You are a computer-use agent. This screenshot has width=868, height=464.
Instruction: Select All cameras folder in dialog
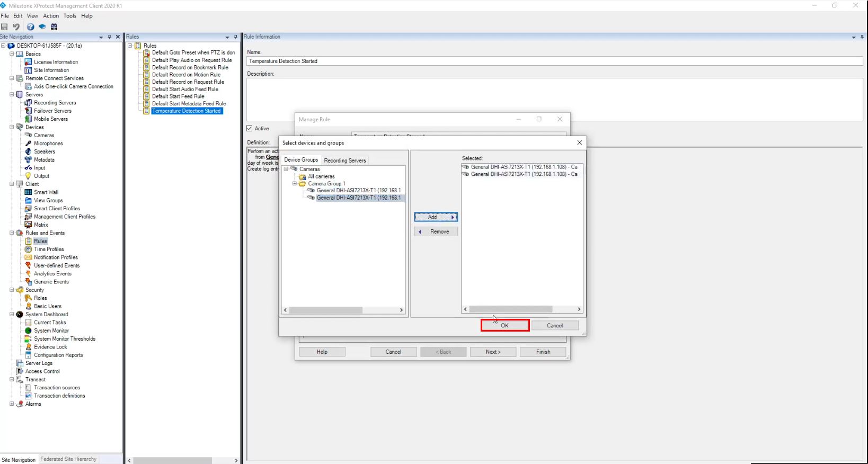coord(321,176)
